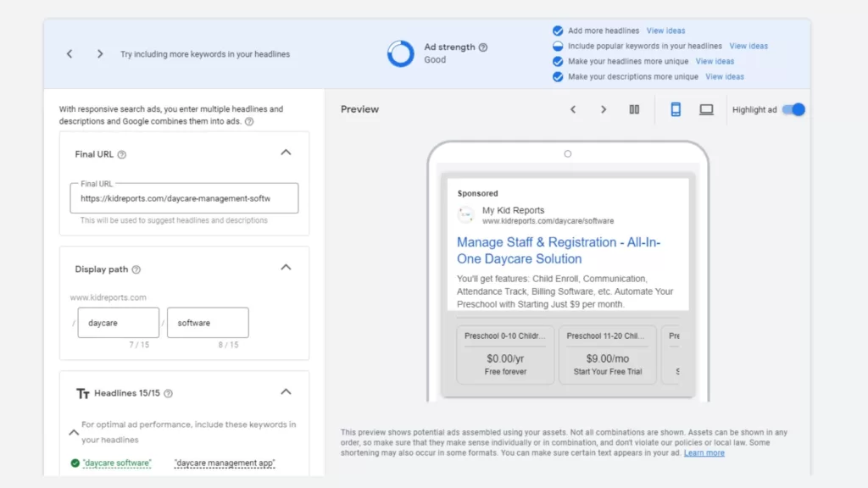Image resolution: width=868 pixels, height=488 pixels.
Task: Click My Kid Reports logo in ad preview
Action: [466, 214]
